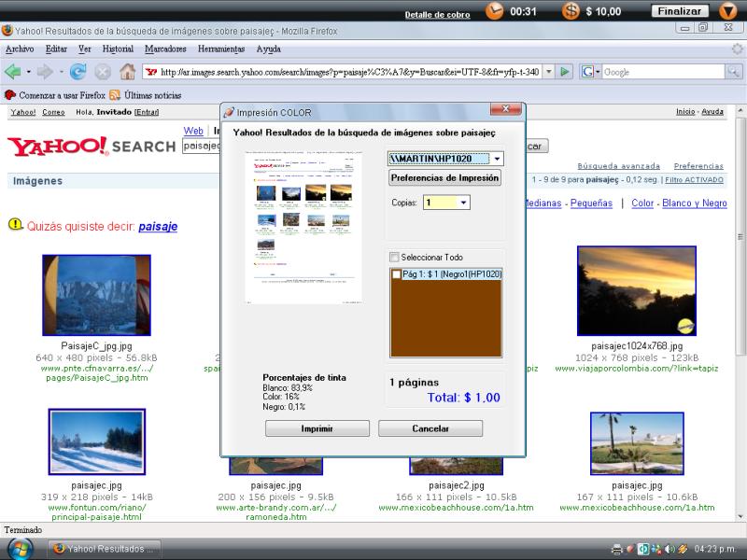This screenshot has width=747, height=560.
Task: Click the red icon beside Comenzar a usar Firefox
Action: [10, 95]
